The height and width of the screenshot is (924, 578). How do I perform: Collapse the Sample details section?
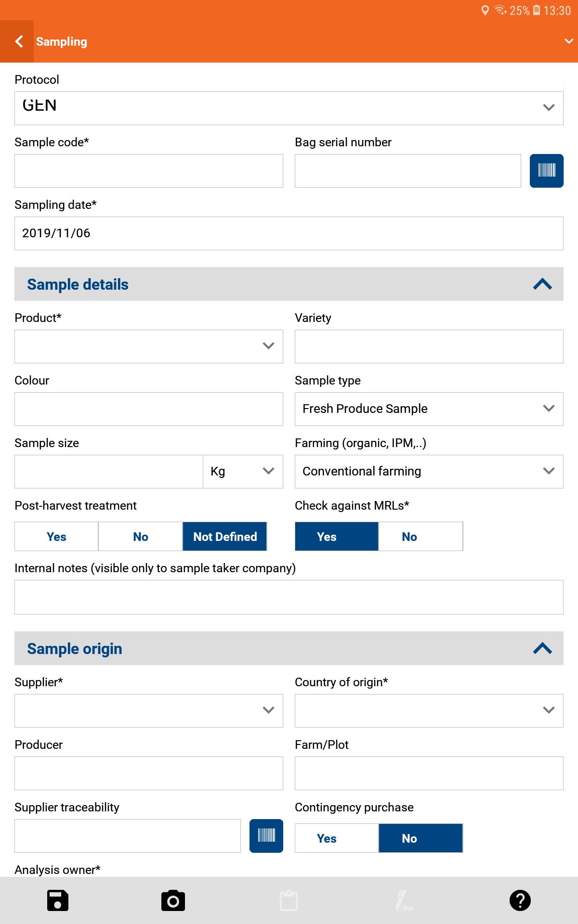(x=542, y=284)
